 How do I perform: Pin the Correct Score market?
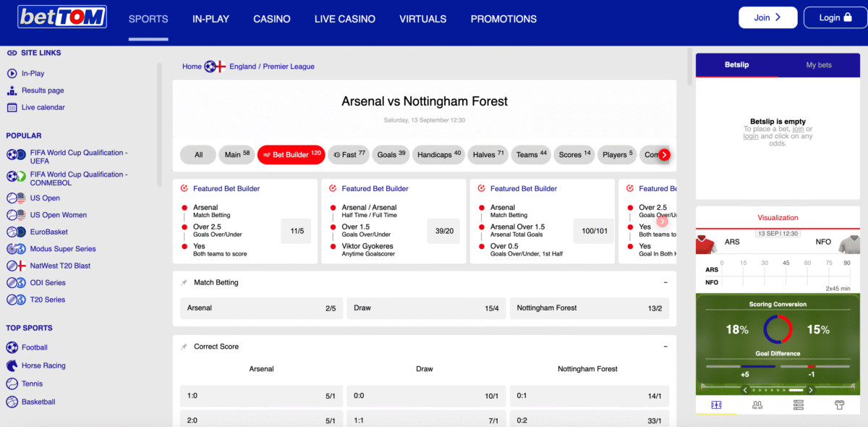184,347
